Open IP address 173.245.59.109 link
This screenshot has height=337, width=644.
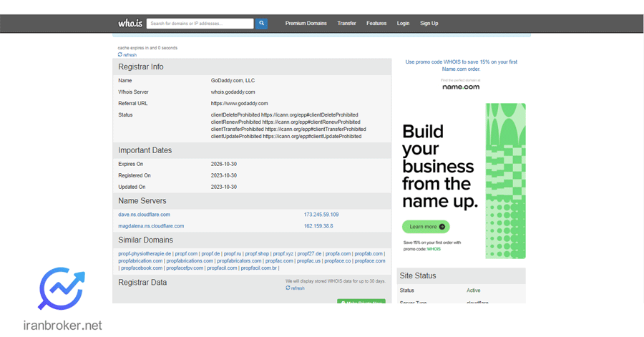tap(321, 215)
